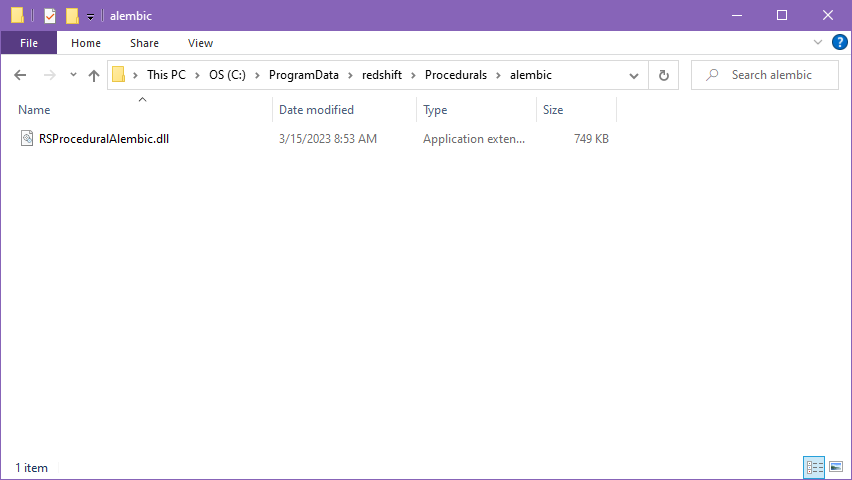The height and width of the screenshot is (480, 852).
Task: Click the Search alembic input field
Action: pos(765,75)
